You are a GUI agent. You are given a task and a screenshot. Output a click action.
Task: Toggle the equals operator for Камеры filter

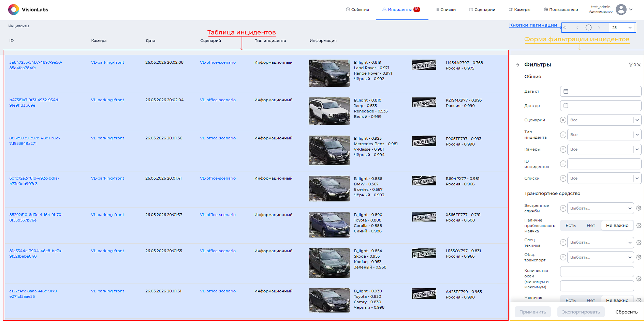coord(563,149)
